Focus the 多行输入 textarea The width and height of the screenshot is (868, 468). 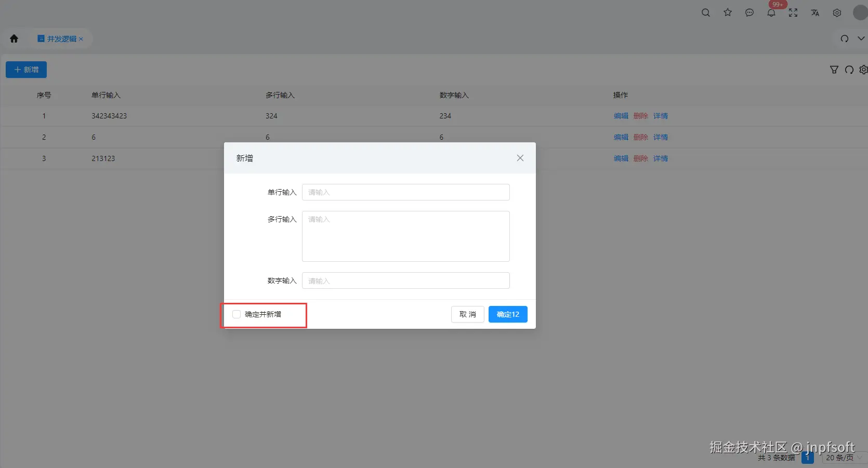tap(406, 236)
